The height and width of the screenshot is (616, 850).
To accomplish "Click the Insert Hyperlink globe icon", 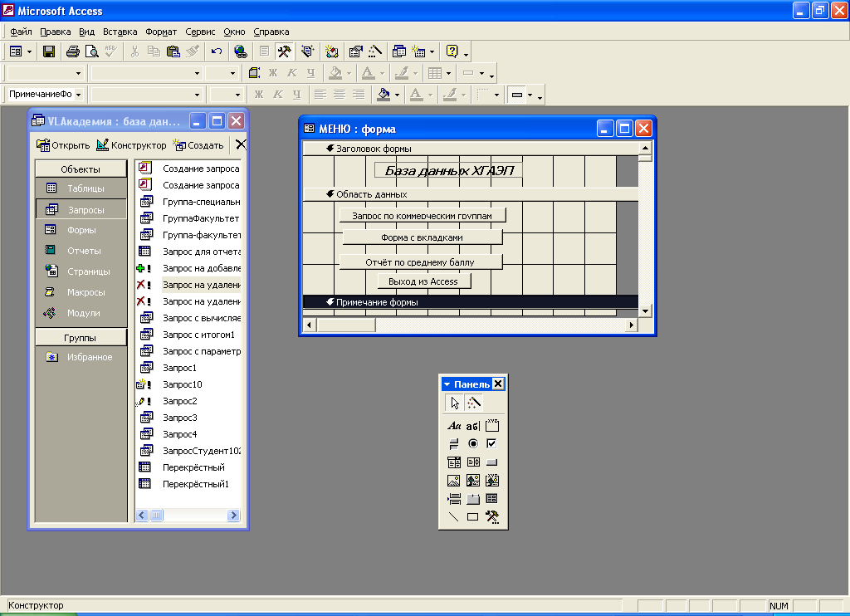I will point(241,51).
